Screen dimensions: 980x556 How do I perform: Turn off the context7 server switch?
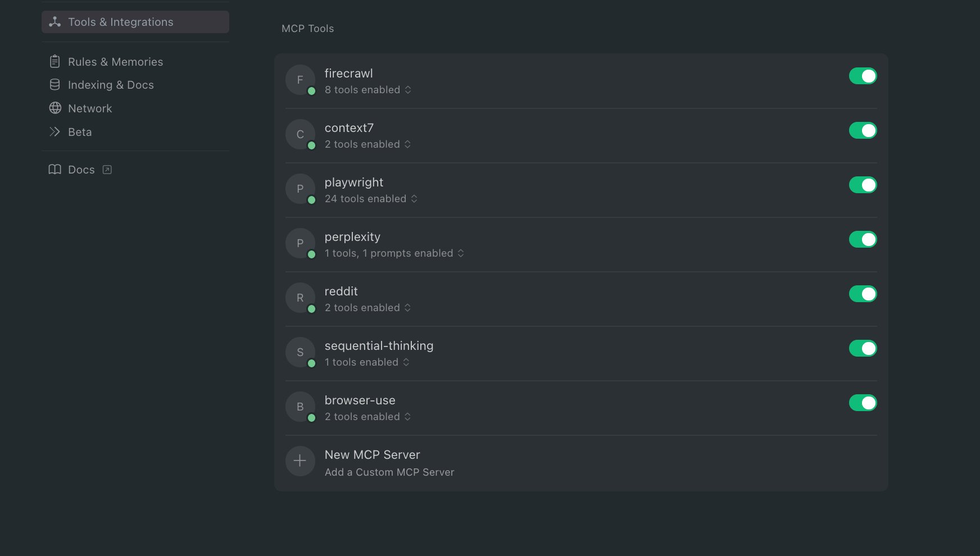(863, 130)
